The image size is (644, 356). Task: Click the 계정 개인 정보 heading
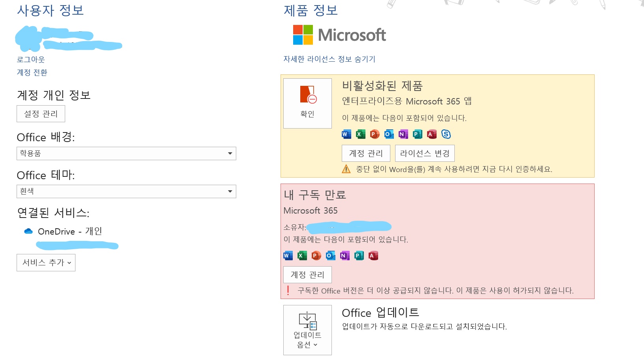pyautogui.click(x=54, y=95)
